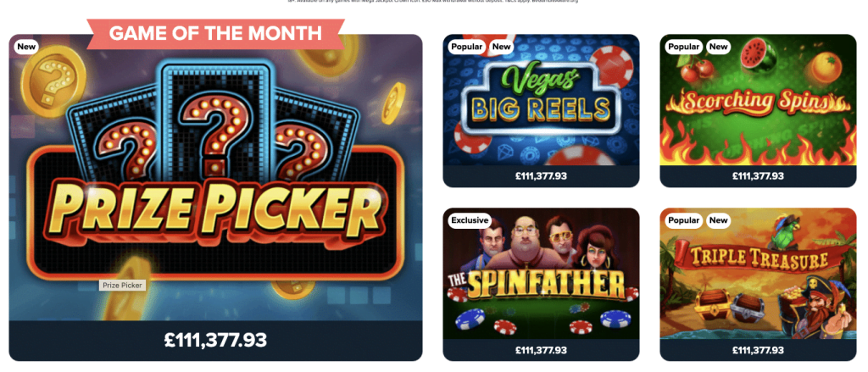Screen dimensions: 868x372
Task: Click the New badge on Triple Treasure
Action: 719,220
